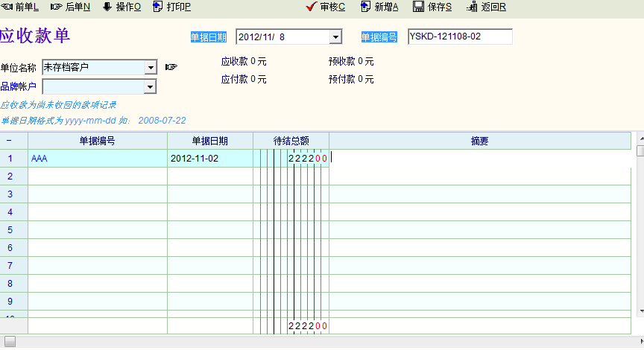This screenshot has width=644, height=350.
Task: Click the 待结总额 column header
Action: [291, 141]
